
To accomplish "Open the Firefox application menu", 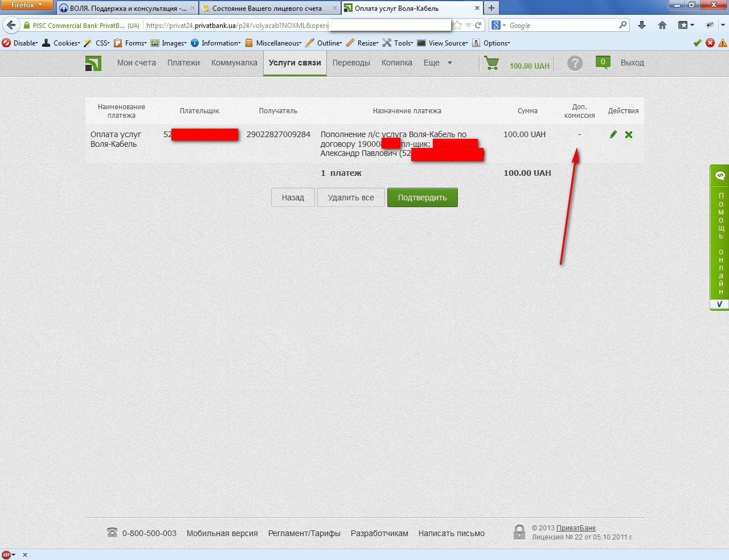I will [x=27, y=5].
